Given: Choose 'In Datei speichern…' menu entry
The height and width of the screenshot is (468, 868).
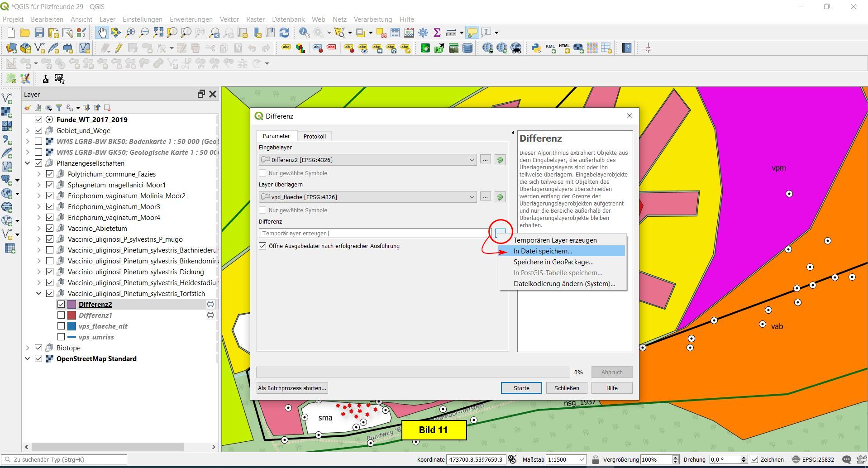Looking at the screenshot, I should click(543, 251).
